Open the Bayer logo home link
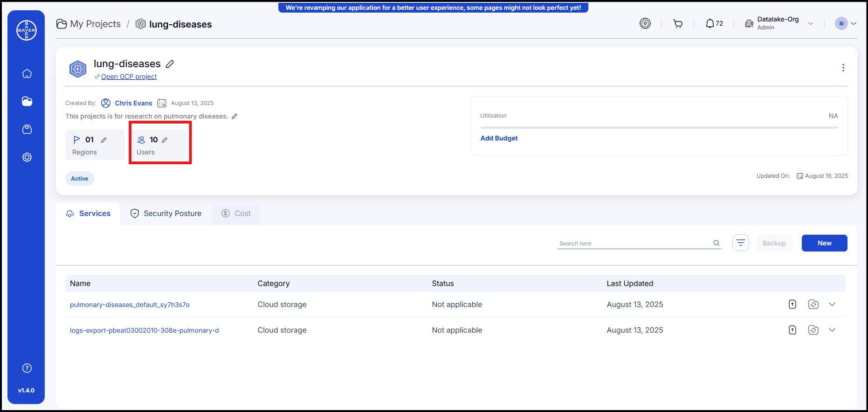The height and width of the screenshot is (412, 868). 27,30
